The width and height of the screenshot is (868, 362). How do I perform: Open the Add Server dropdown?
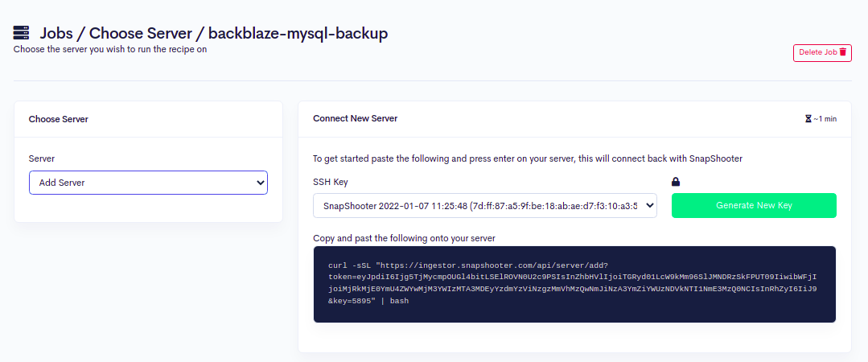[x=148, y=183]
